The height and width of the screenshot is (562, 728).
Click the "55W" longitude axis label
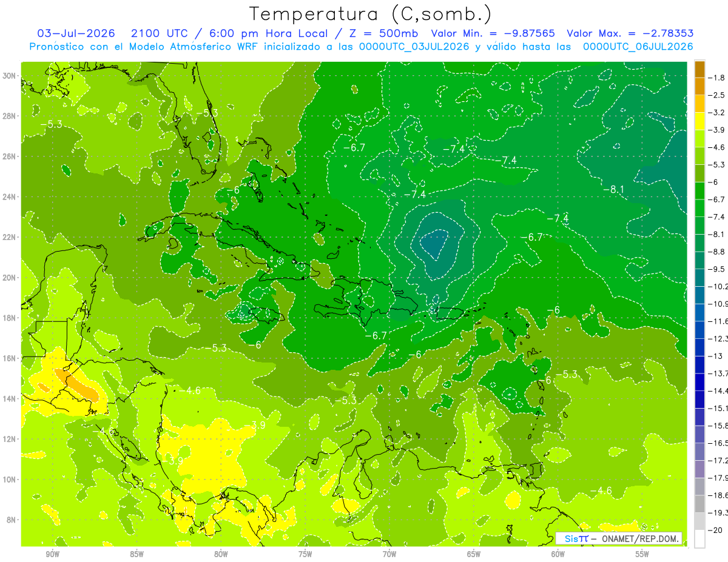tap(642, 555)
